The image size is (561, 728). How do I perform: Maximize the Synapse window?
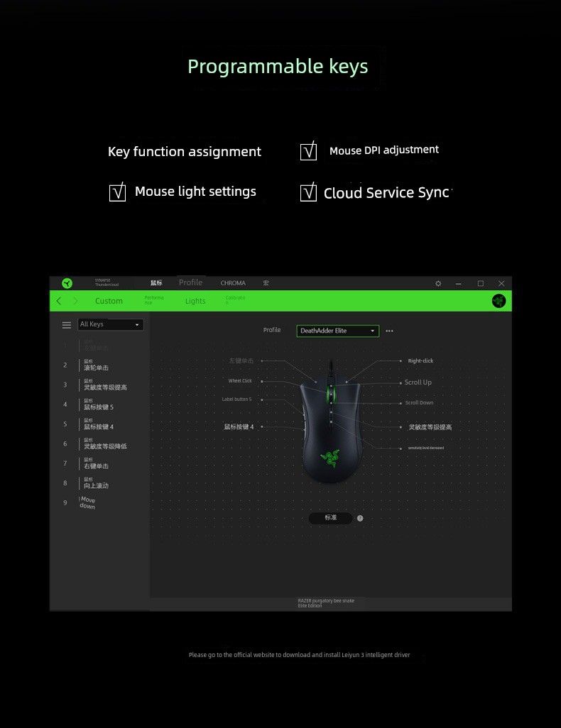(481, 283)
